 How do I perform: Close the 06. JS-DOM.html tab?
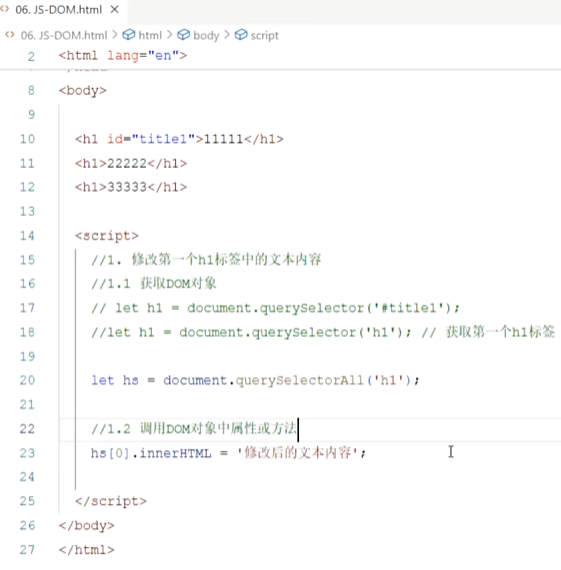(115, 10)
